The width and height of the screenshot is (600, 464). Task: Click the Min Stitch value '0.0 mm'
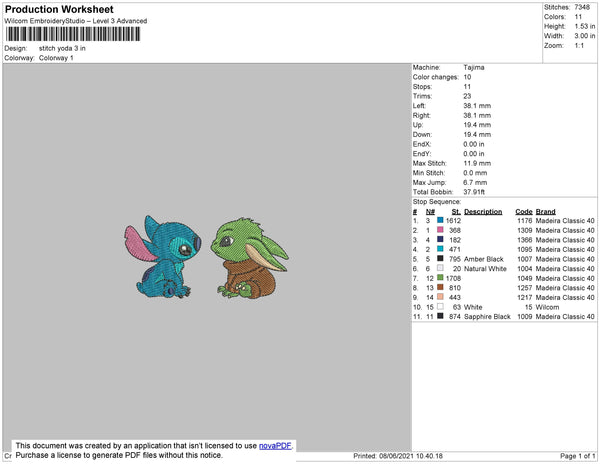(x=475, y=173)
